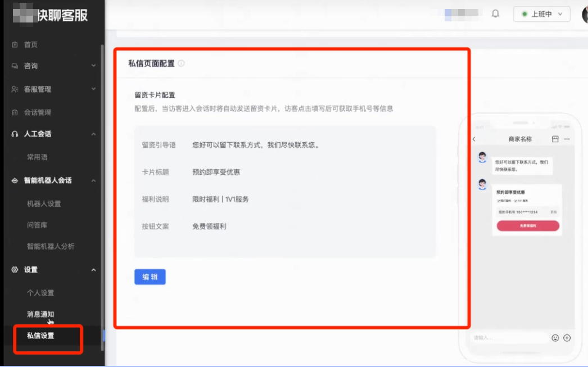The image size is (588, 367).
Task: Expand the 客服管理 sidebar menu
Action: (x=38, y=89)
